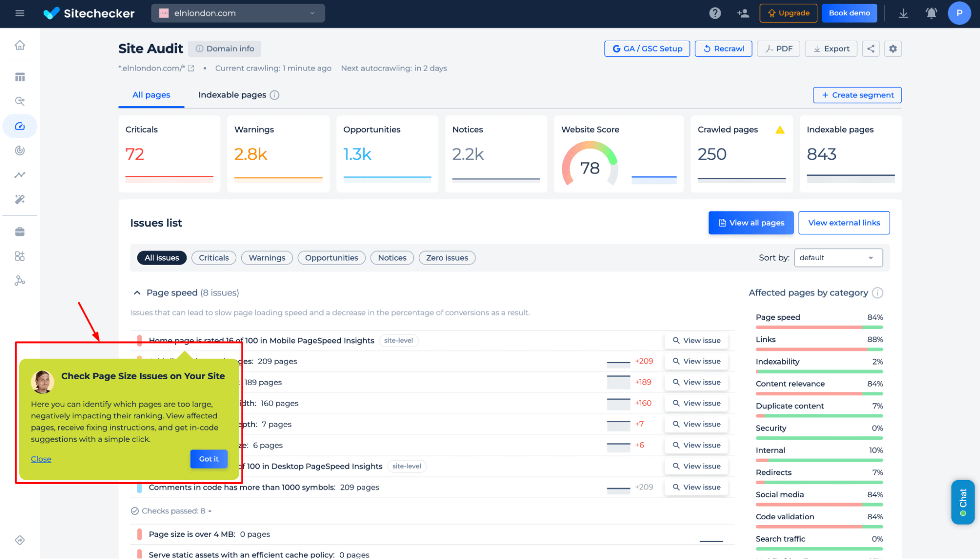Click Got it to dismiss the tooltip
The height and width of the screenshot is (559, 980).
click(208, 459)
